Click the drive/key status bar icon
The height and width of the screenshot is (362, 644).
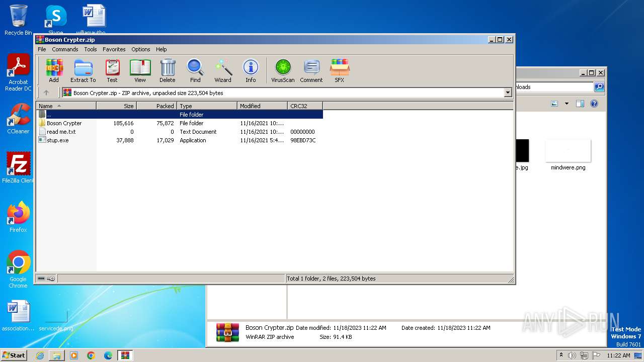46,279
